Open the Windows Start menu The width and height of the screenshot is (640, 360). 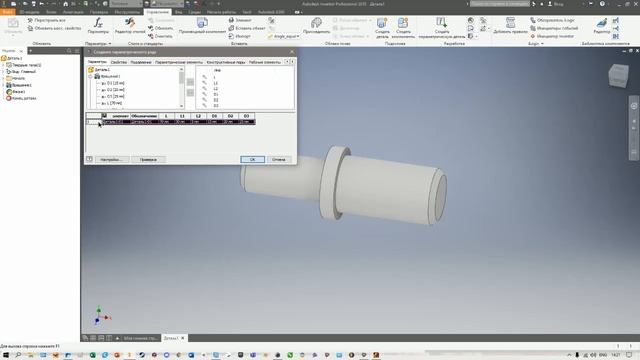(6, 355)
